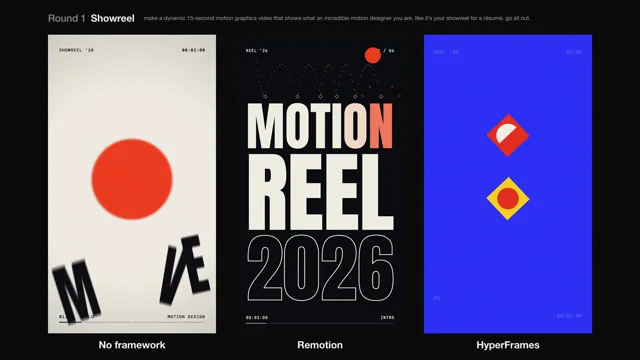Select the "No framework" caption label
This screenshot has width=640, height=360.
(x=132, y=345)
